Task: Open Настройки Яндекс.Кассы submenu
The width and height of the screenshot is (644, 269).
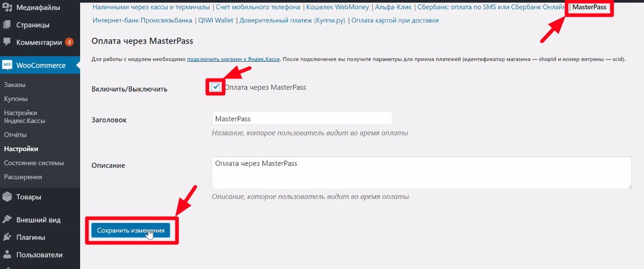Action: pos(24,117)
